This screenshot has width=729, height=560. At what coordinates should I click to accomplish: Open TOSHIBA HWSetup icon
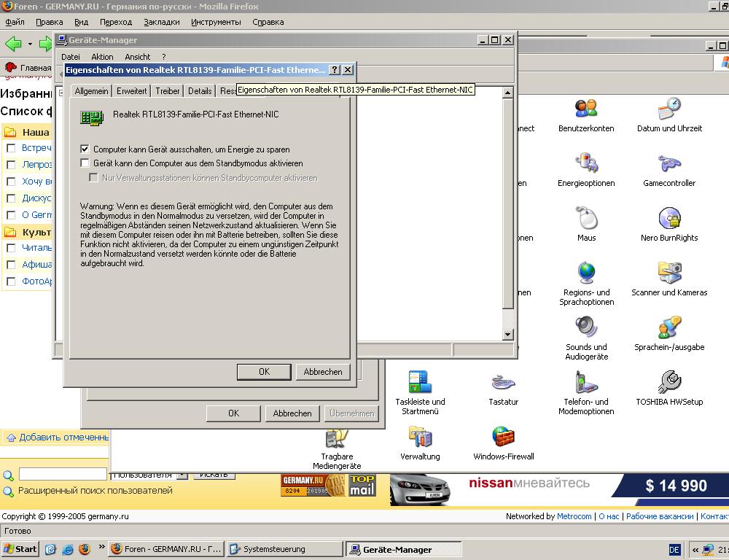point(669,389)
